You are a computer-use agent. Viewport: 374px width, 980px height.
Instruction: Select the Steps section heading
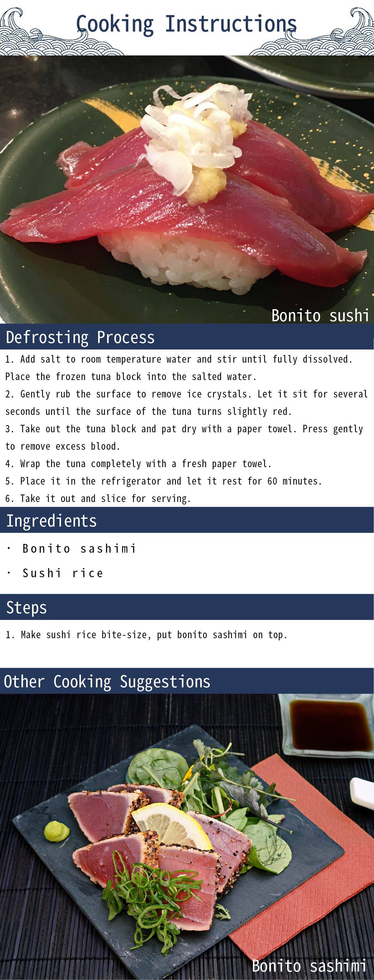coord(27,607)
